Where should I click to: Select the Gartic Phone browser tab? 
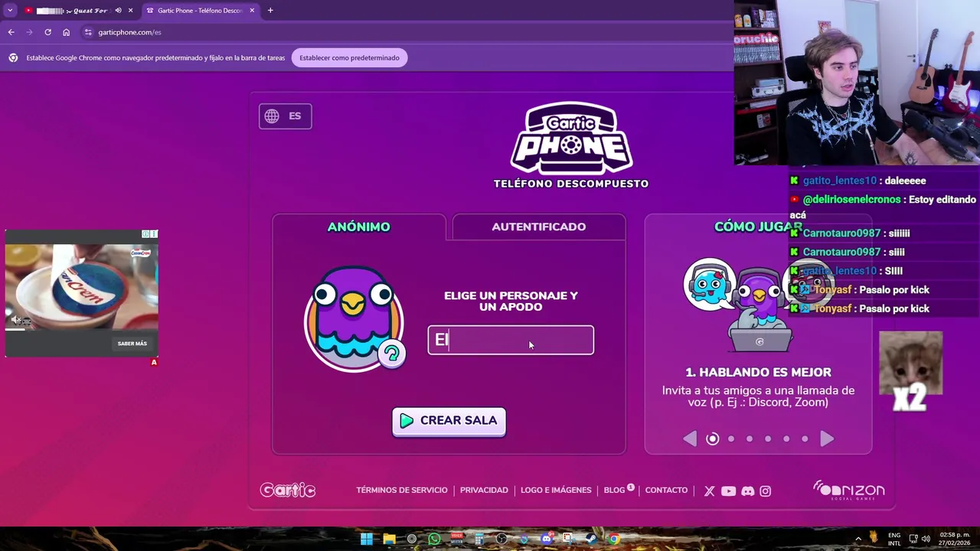pos(201,11)
